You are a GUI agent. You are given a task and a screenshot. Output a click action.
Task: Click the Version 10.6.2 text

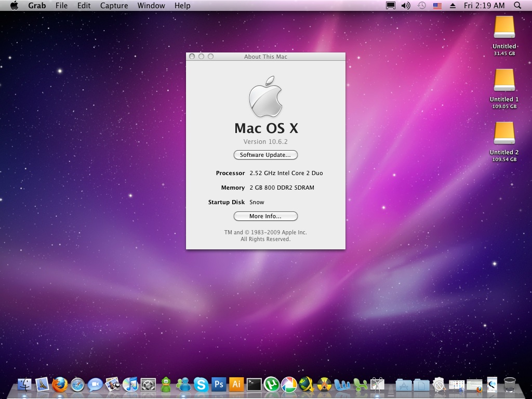click(x=265, y=141)
